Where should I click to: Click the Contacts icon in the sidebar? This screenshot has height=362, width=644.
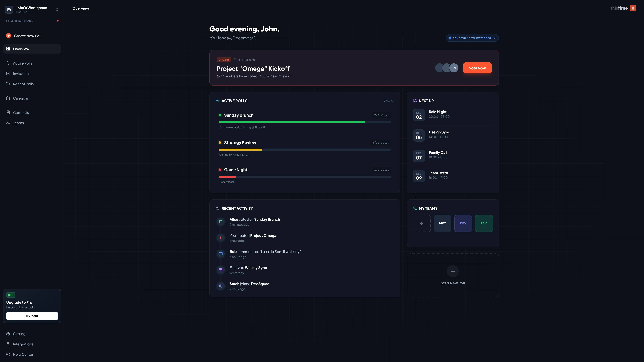pyautogui.click(x=8, y=112)
